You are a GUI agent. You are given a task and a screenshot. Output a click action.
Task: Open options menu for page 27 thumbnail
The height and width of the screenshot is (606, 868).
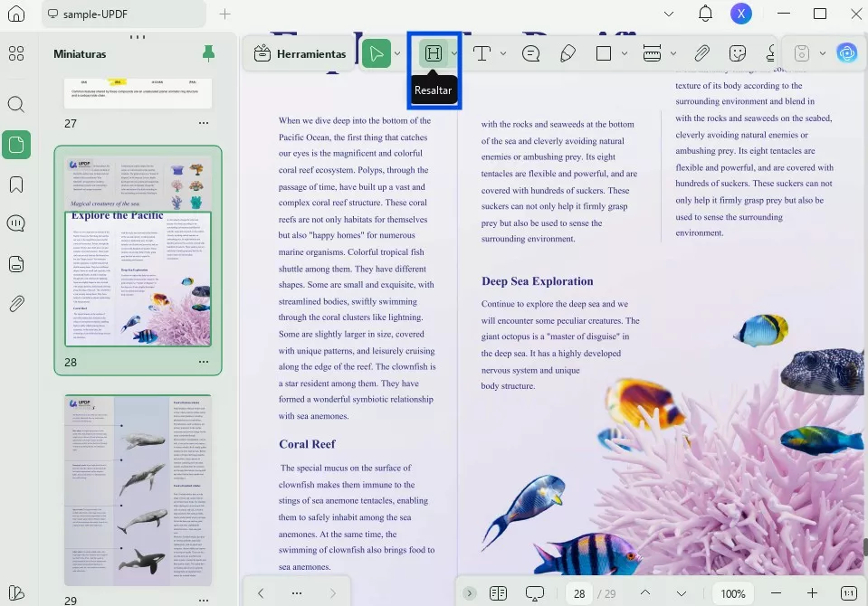click(204, 123)
